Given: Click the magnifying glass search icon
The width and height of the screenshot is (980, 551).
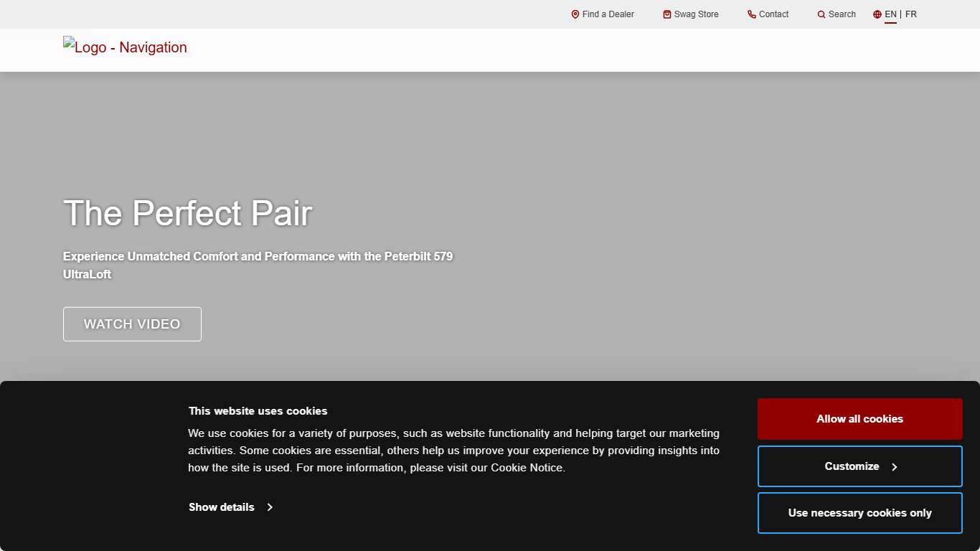Looking at the screenshot, I should (821, 14).
